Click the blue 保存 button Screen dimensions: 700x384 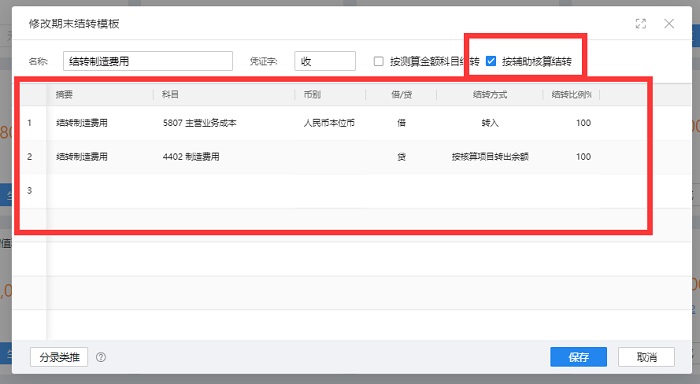[578, 357]
